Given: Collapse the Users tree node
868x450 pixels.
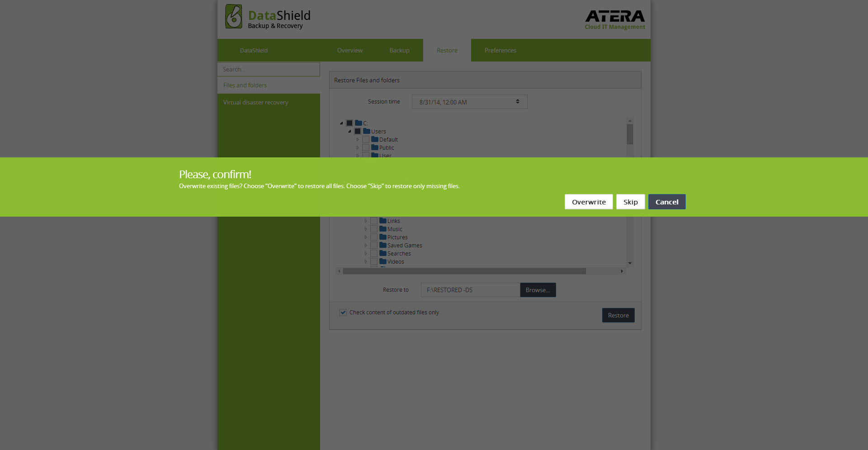Looking at the screenshot, I should [x=349, y=131].
